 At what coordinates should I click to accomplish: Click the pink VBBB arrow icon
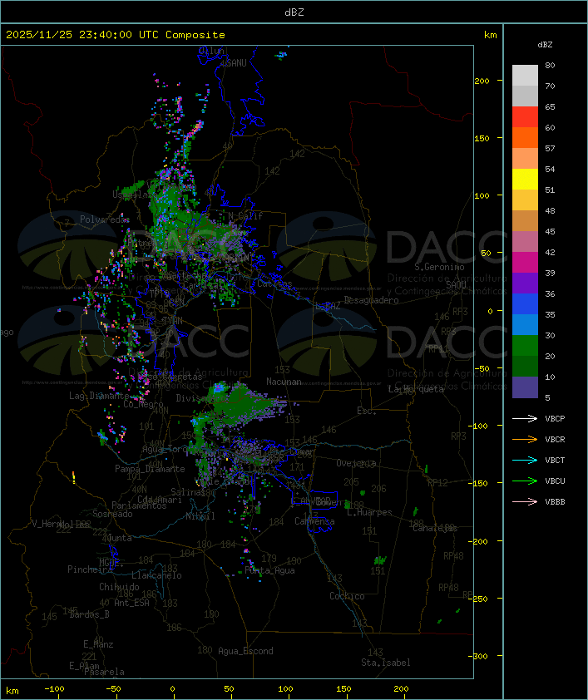525,501
